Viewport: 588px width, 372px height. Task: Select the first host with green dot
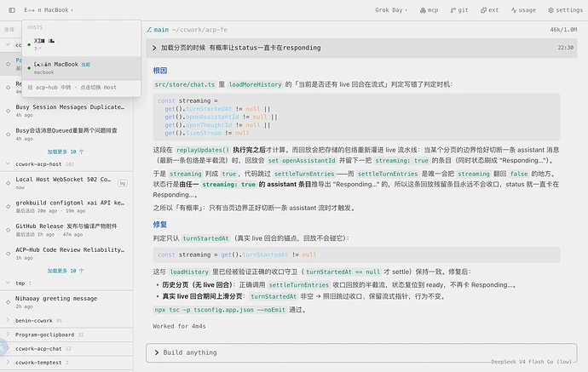(x=81, y=44)
